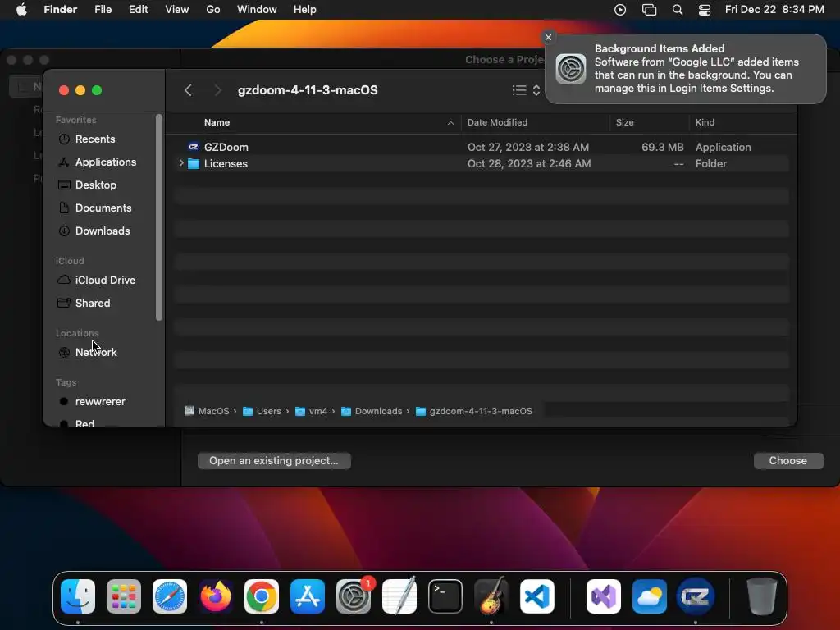Open the Go menu
Screen dimensions: 840x630
213,10
